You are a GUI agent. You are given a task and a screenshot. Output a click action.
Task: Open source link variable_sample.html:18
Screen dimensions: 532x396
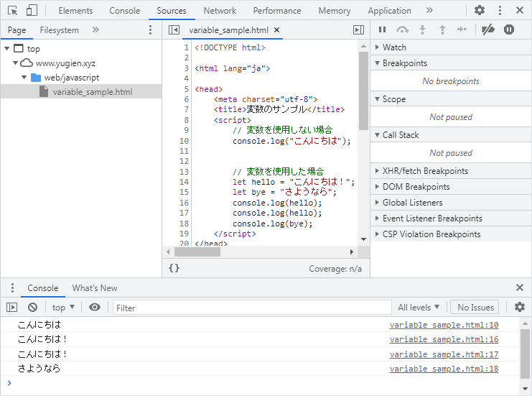coord(444,369)
